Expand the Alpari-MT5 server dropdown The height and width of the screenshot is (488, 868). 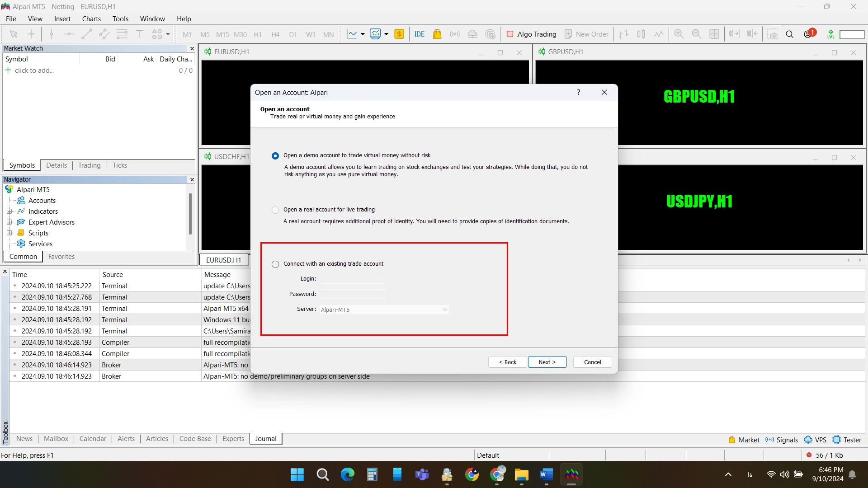tap(443, 309)
